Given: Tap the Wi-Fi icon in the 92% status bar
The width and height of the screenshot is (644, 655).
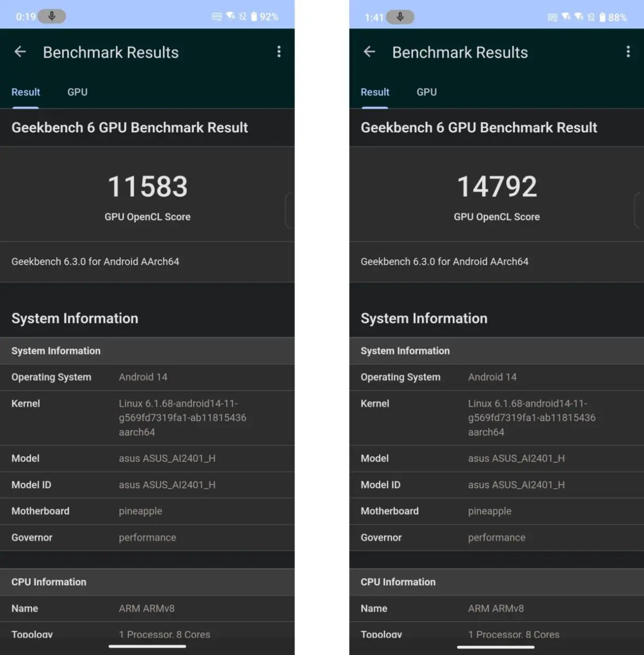Looking at the screenshot, I should click(x=230, y=16).
